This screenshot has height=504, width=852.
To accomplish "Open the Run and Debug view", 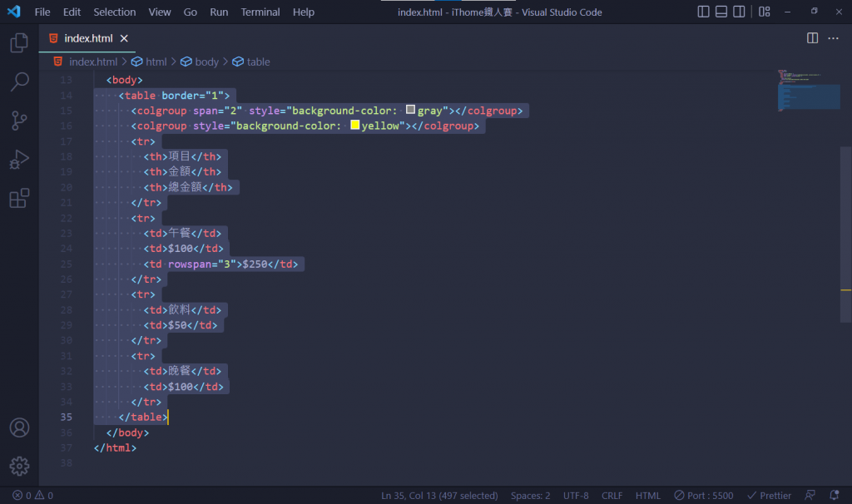I will [19, 160].
